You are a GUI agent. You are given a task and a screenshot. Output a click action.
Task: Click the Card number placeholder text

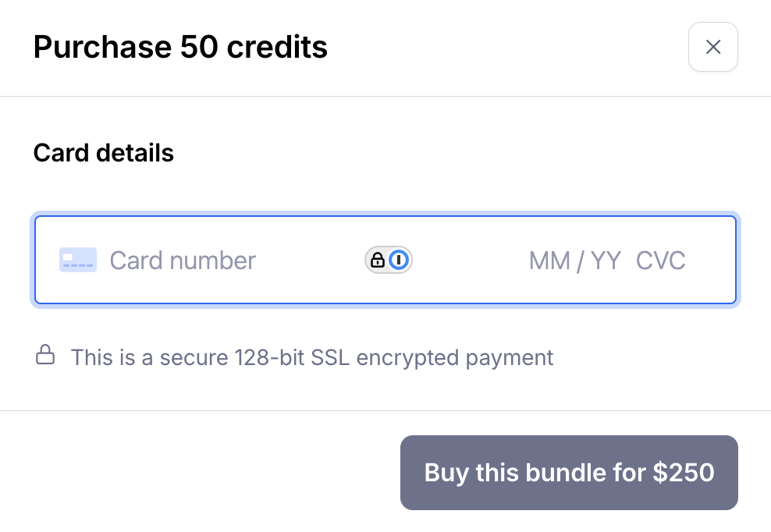point(183,260)
